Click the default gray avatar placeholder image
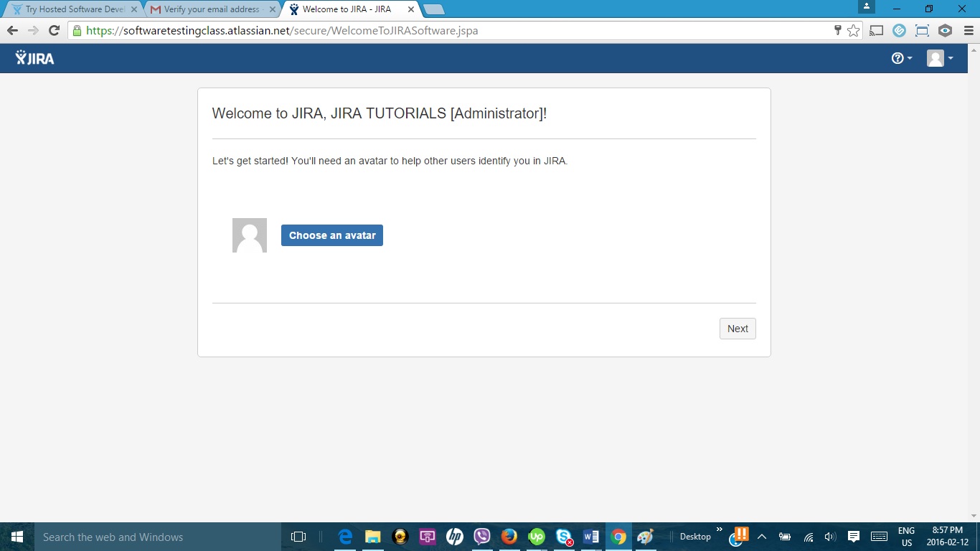Image resolution: width=980 pixels, height=551 pixels. [250, 235]
